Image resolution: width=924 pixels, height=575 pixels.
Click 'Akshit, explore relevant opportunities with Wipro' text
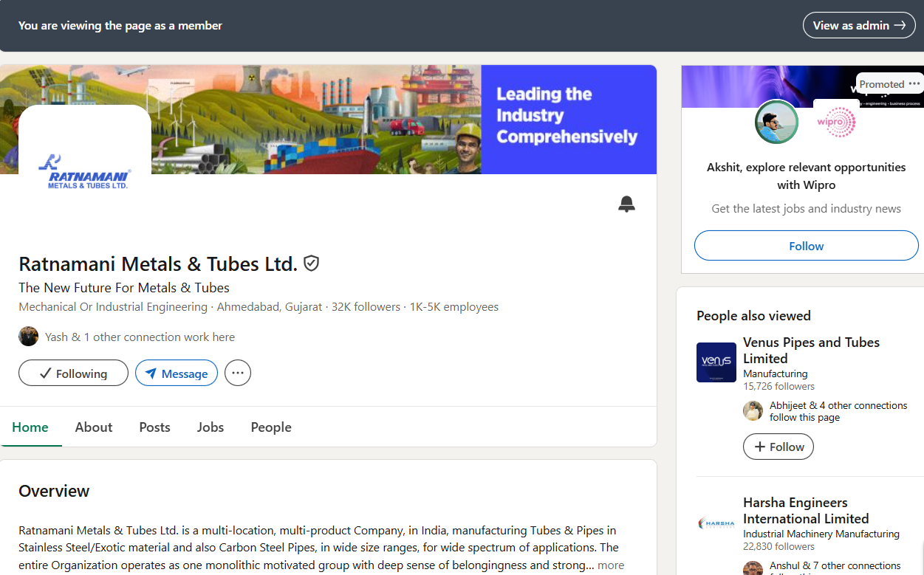point(806,176)
